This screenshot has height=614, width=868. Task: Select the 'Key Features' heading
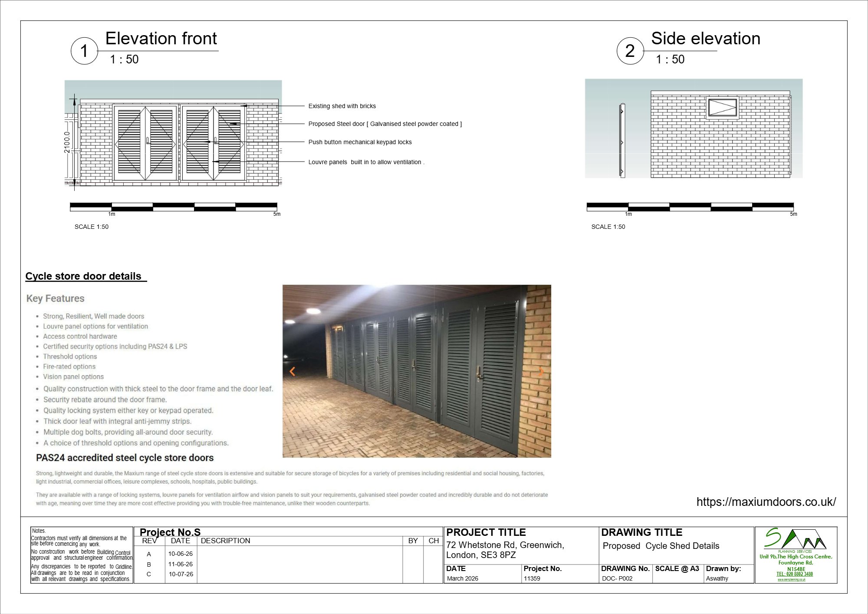click(x=55, y=298)
